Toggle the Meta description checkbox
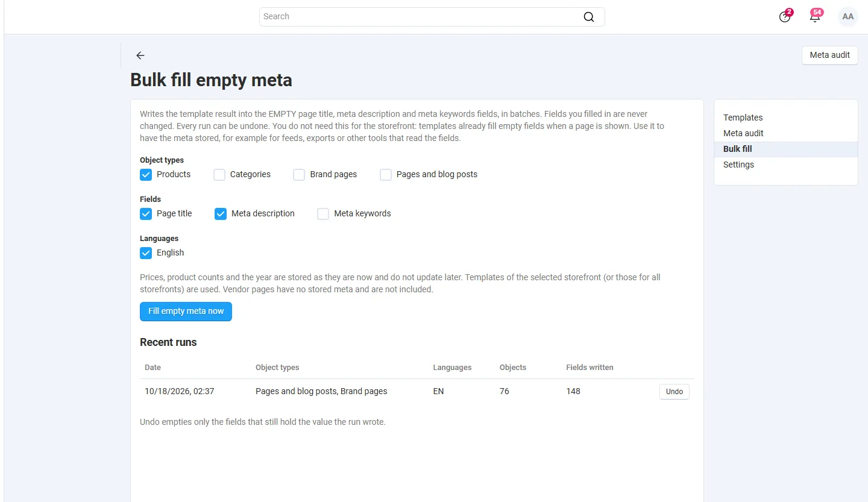Image resolution: width=868 pixels, height=502 pixels. click(221, 214)
